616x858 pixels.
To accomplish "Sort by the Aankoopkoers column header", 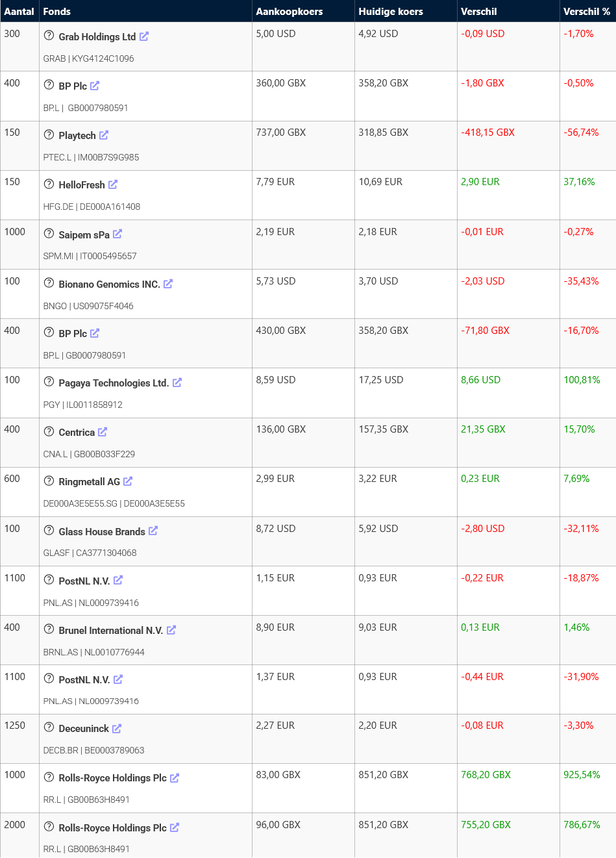I will click(x=289, y=11).
